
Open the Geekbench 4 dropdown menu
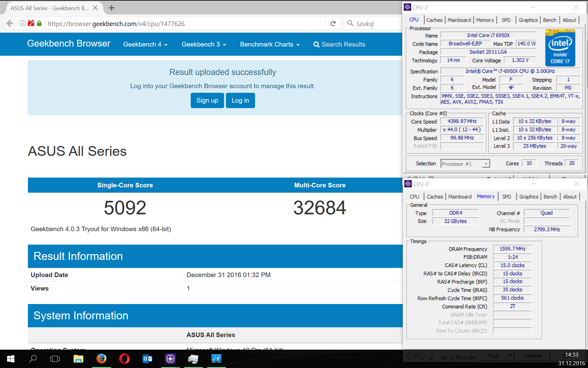coord(145,44)
